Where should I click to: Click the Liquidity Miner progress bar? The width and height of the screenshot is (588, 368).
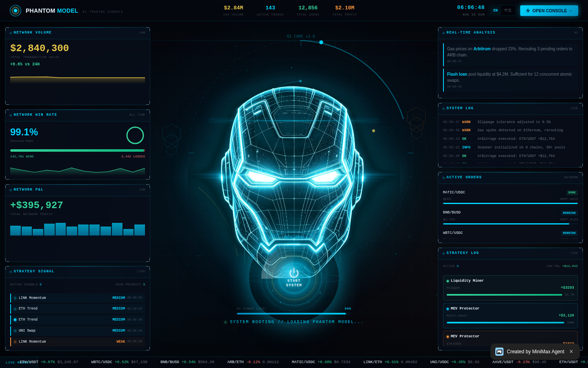505,295
